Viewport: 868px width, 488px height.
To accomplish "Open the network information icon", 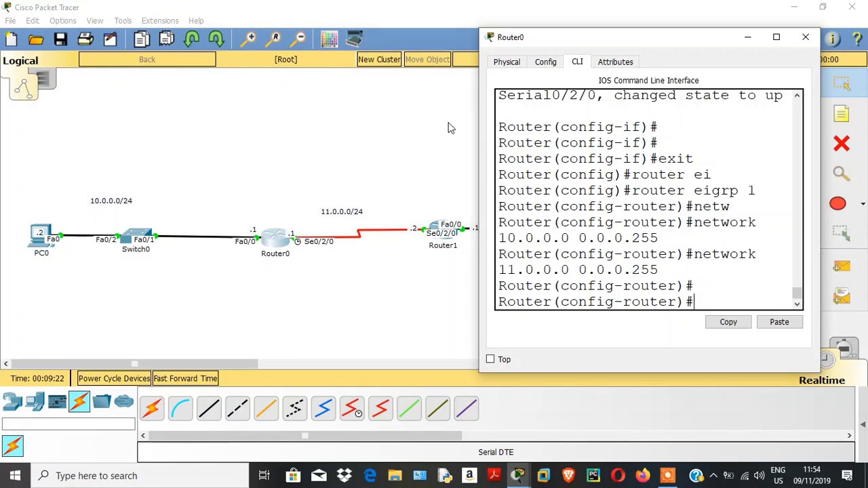I will point(833,39).
